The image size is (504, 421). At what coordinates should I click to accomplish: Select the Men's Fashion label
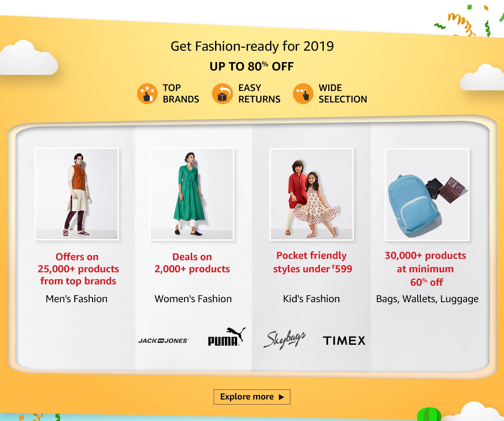[77, 299]
